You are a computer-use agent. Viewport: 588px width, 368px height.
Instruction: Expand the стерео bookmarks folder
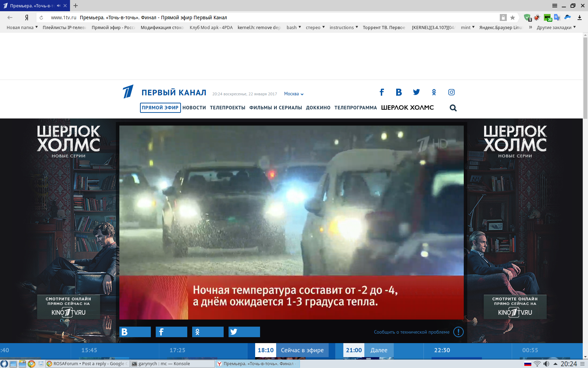click(x=315, y=27)
